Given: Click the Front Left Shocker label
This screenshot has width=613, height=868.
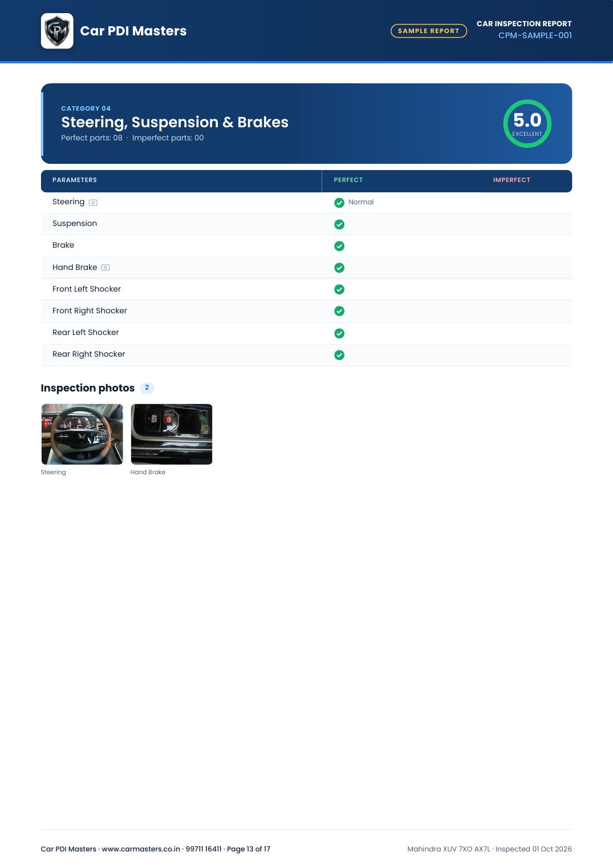Looking at the screenshot, I should [x=87, y=289].
